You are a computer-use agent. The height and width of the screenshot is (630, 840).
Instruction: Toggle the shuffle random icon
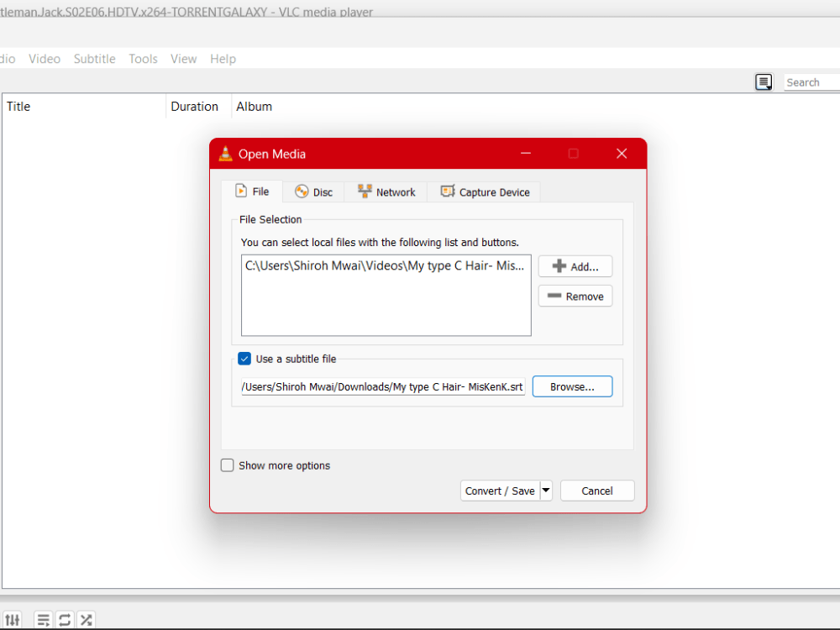click(87, 620)
